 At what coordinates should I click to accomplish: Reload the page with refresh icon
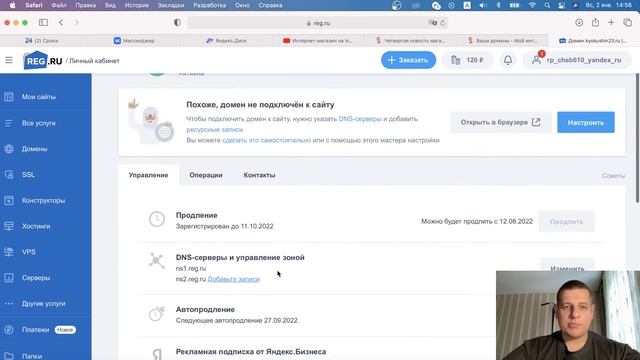442,23
